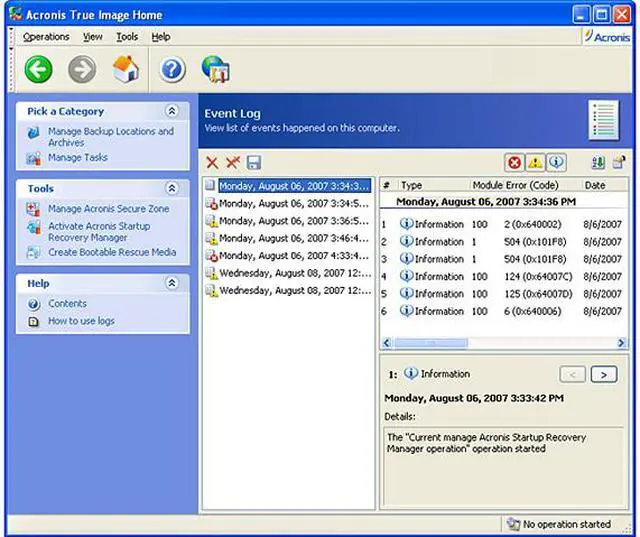Click the scrollbar's left arrow in the events table

pos(387,343)
